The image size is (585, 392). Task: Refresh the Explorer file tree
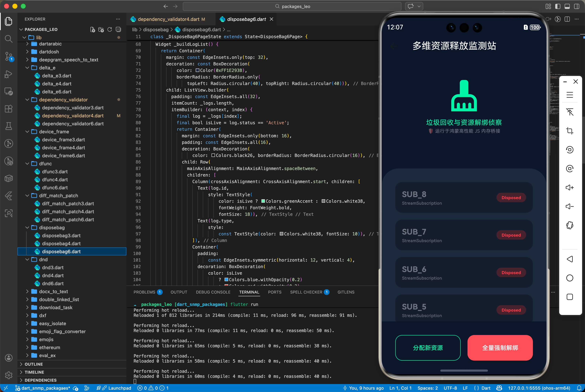pos(110,29)
